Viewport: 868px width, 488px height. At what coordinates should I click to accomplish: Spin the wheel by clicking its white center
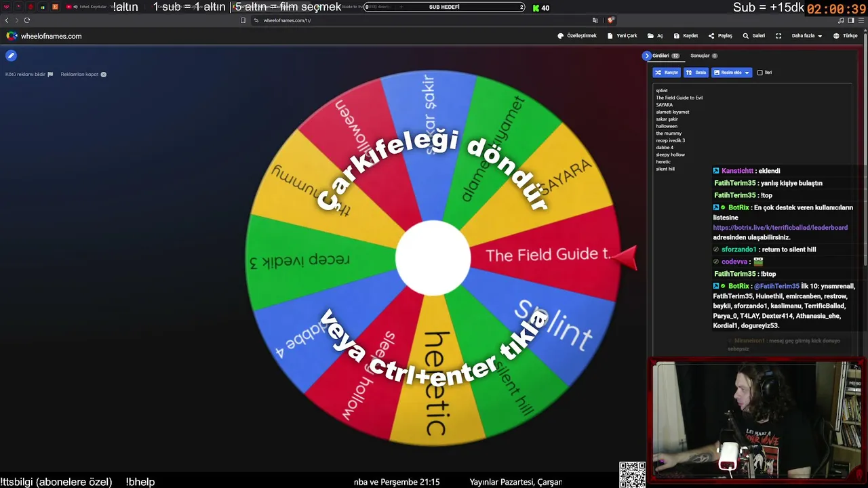(433, 258)
